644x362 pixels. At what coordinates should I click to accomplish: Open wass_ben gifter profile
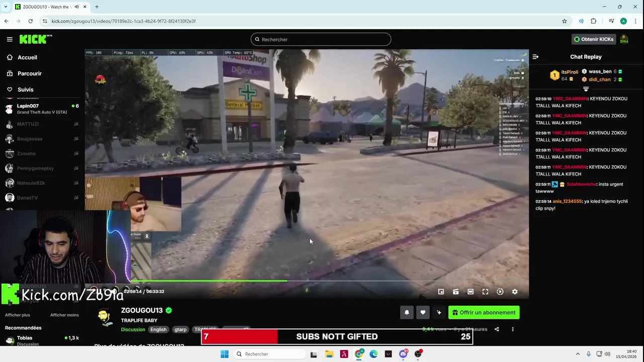coord(600,71)
